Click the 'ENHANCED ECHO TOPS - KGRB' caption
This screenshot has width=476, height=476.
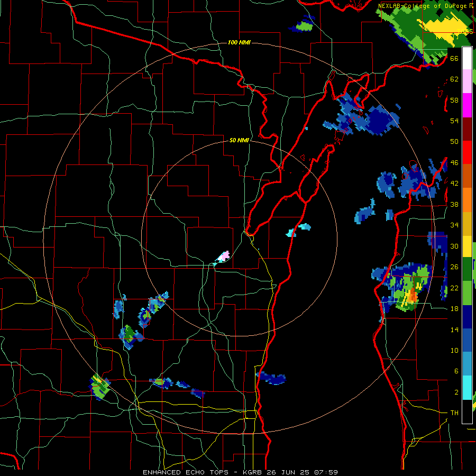coord(202,472)
